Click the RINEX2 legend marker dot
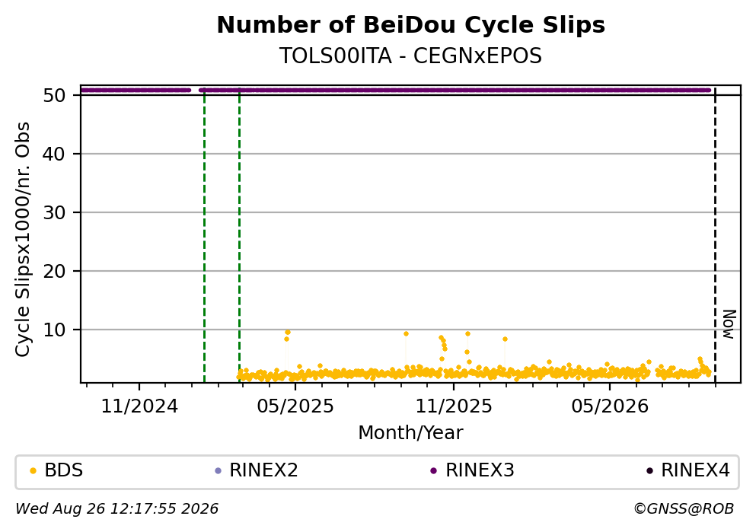 click(218, 471)
